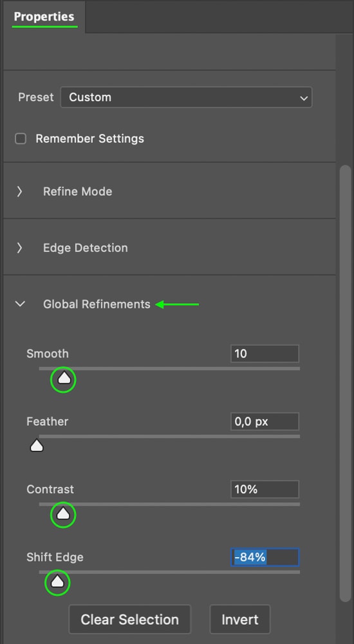The height and width of the screenshot is (644, 354).
Task: Click the Feather slider handle
Action: [37, 446]
